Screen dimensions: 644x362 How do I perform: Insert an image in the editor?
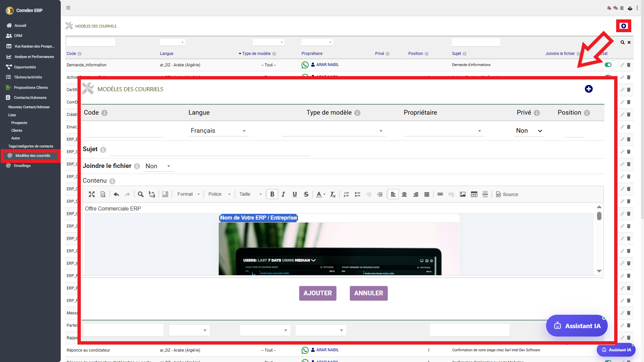click(x=463, y=194)
